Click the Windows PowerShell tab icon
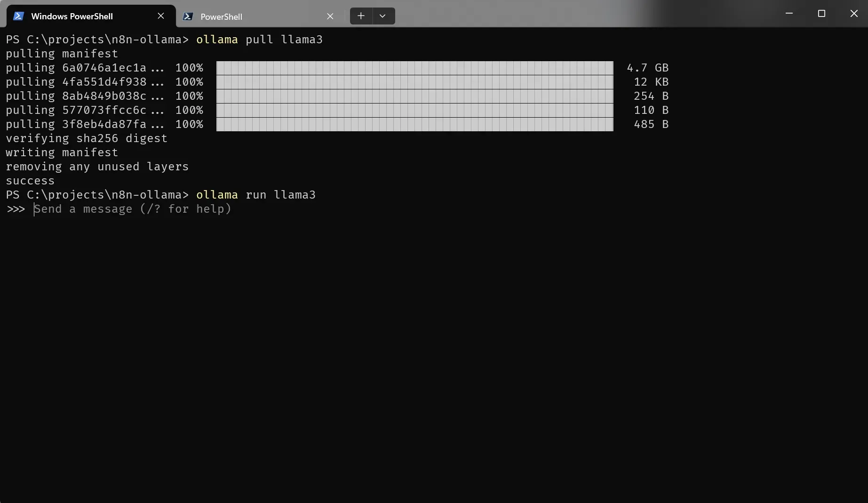 (x=18, y=16)
